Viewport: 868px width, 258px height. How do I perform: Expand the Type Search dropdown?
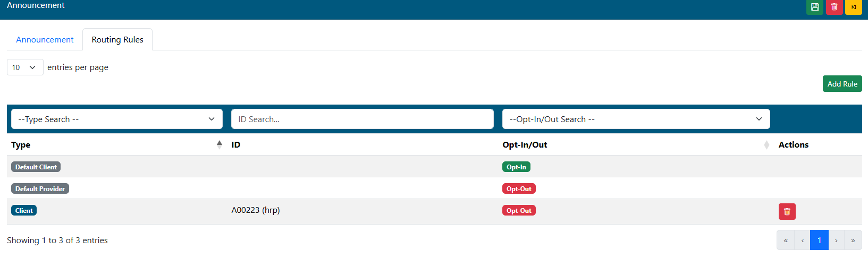tap(117, 119)
